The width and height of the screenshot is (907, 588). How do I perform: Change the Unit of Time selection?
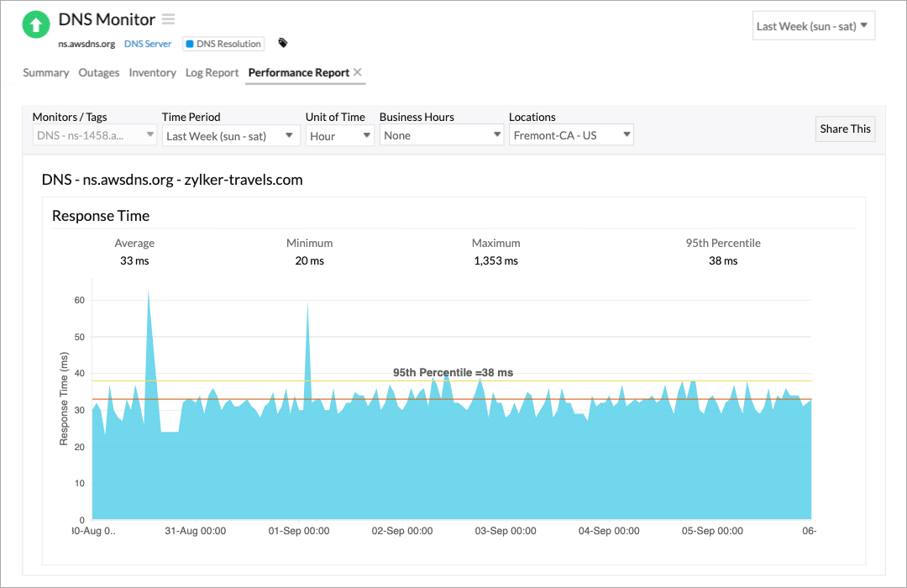click(x=339, y=134)
